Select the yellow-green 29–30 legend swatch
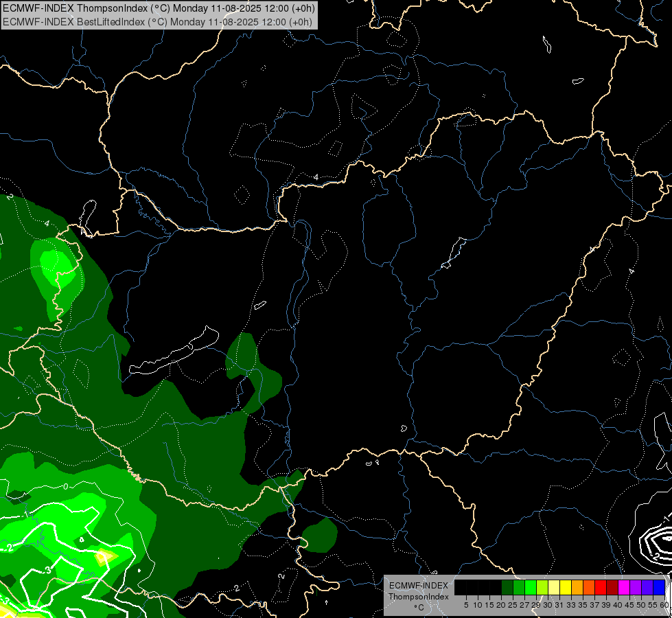Screen dimensions: 672x618 [x=542, y=587]
